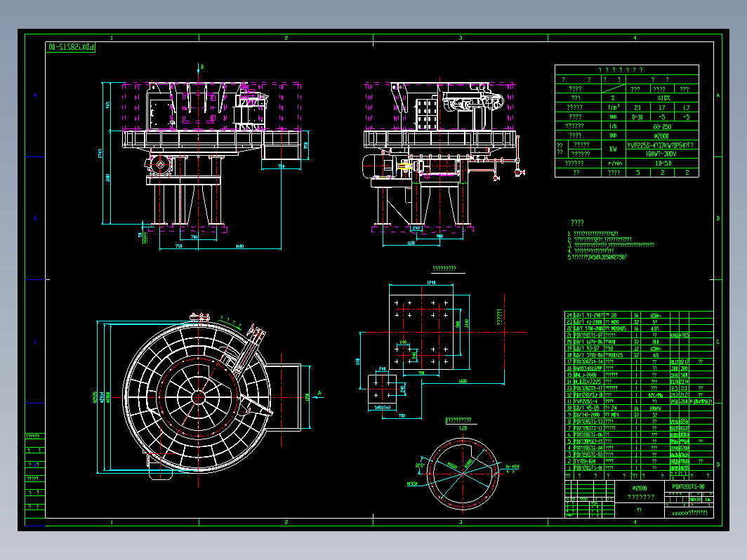Click the motor model cell 'YVP225S-4'
Image resolution: width=747 pixels, height=560 pixels.
coord(663,145)
